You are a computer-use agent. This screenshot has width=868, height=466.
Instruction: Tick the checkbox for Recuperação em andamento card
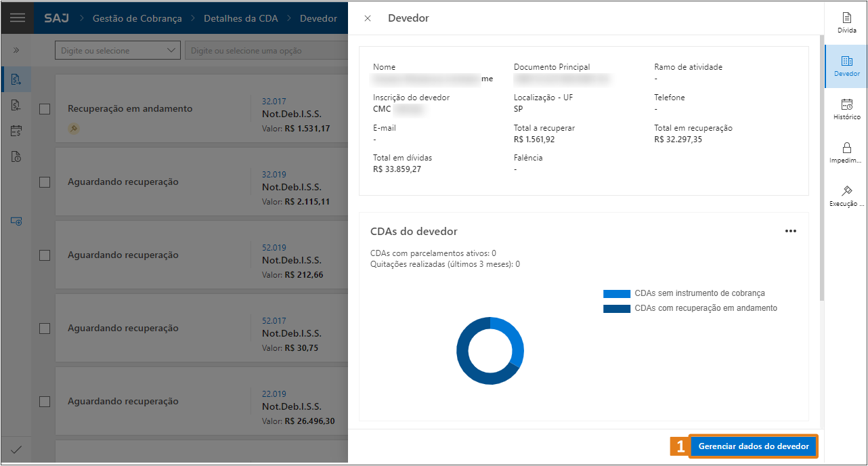click(x=45, y=109)
